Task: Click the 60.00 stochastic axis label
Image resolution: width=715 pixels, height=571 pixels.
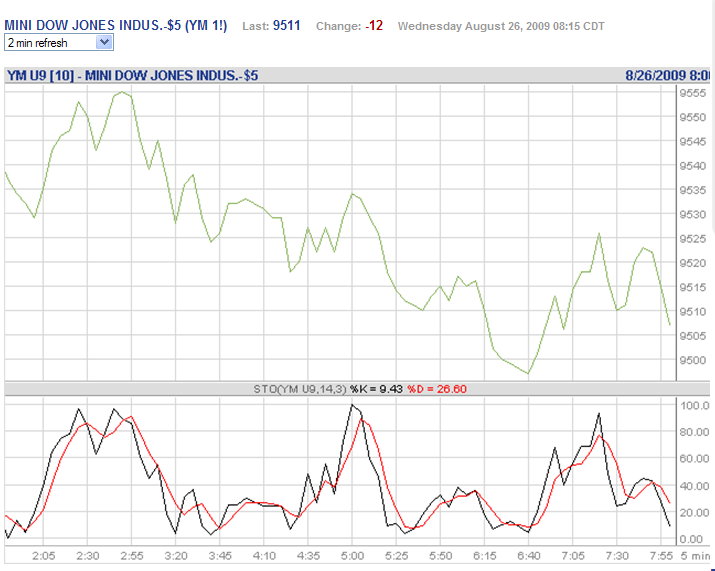Action: (x=694, y=459)
